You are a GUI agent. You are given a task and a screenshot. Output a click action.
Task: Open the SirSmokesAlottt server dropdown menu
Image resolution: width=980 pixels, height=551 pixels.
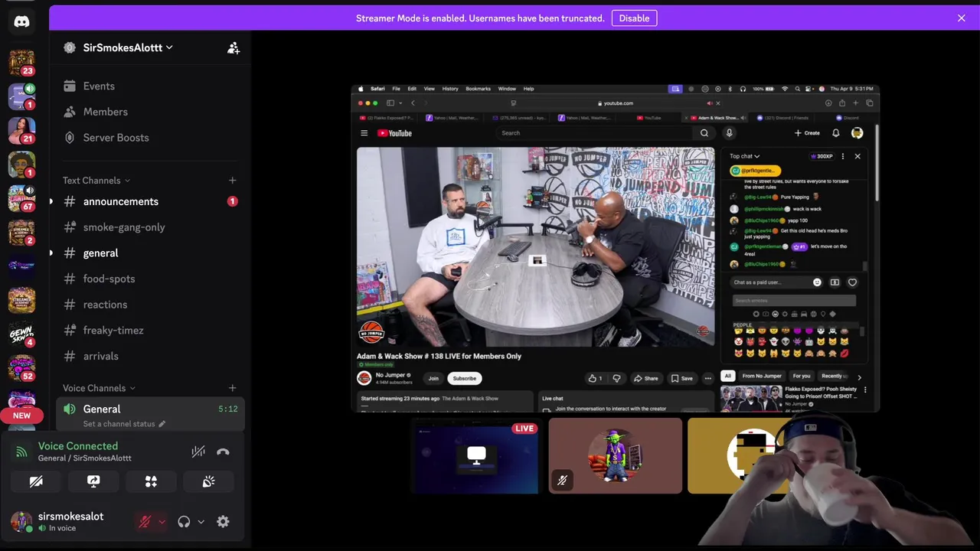(128, 47)
